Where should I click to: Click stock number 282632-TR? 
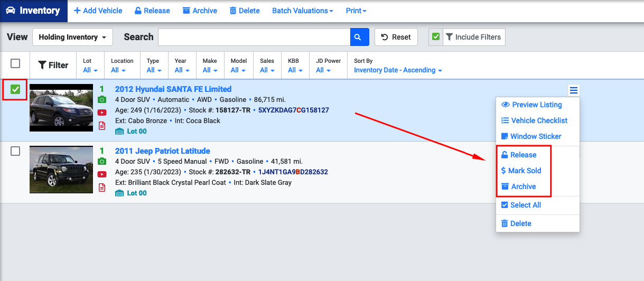point(232,172)
